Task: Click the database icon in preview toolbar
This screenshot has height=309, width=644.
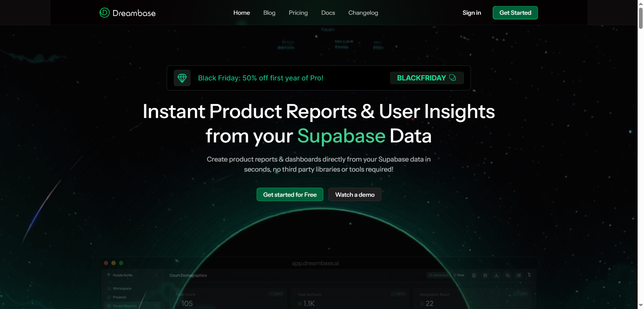Action: (485, 275)
